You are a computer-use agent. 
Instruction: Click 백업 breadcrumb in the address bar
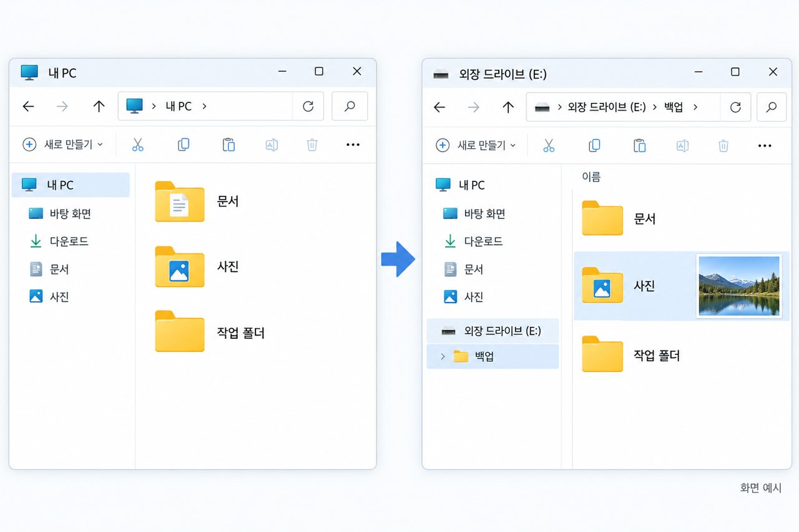(674, 107)
